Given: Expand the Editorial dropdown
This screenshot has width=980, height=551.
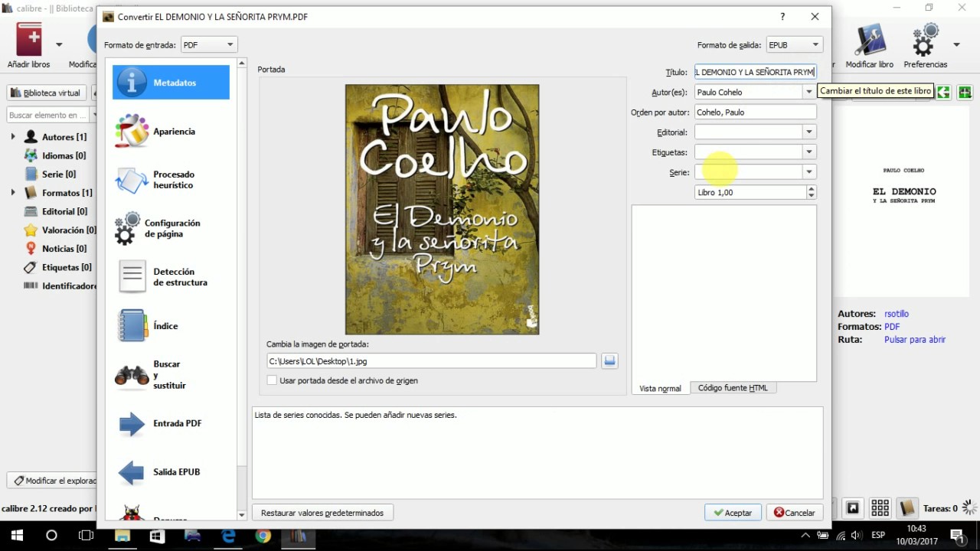Looking at the screenshot, I should coord(808,132).
